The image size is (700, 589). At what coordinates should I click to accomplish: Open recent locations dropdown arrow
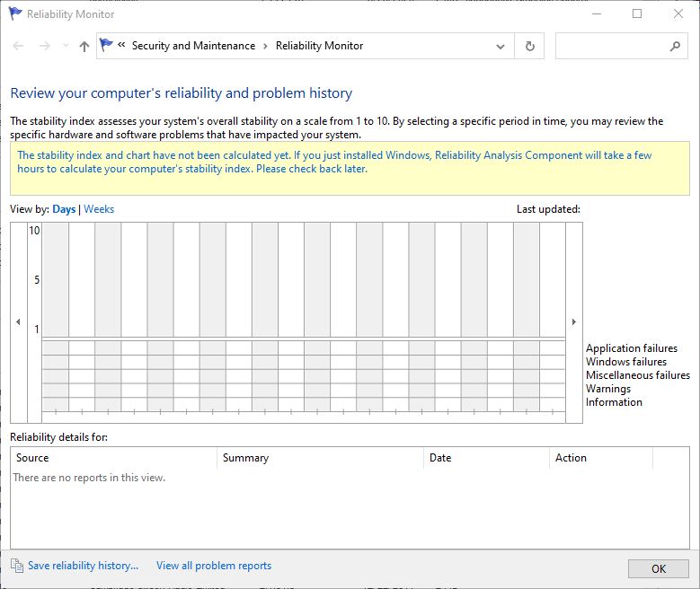[x=66, y=46]
